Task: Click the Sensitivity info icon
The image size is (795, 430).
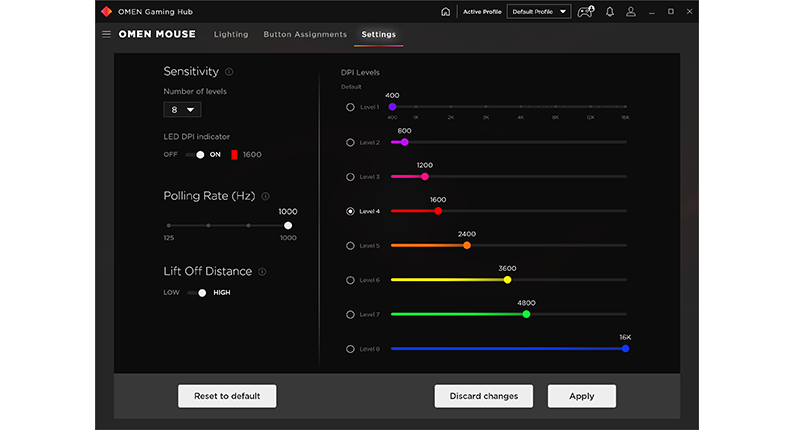Action: [229, 72]
